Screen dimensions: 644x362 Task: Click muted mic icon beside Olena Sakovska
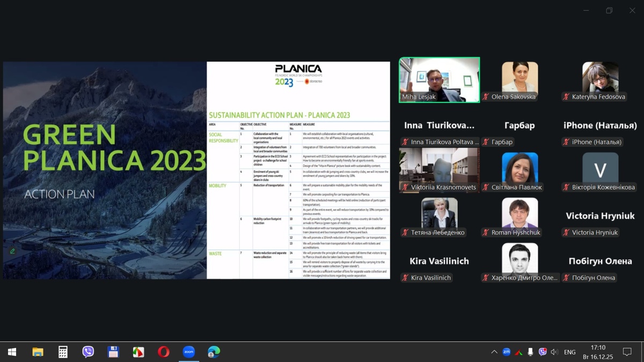point(486,97)
